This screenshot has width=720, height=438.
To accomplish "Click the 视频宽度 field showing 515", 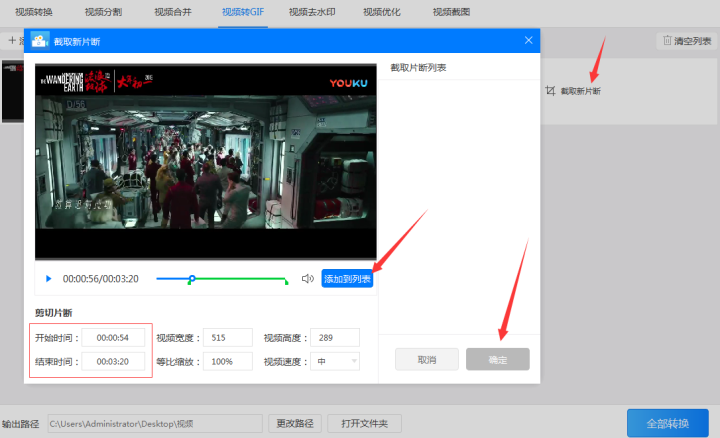I will point(228,337).
